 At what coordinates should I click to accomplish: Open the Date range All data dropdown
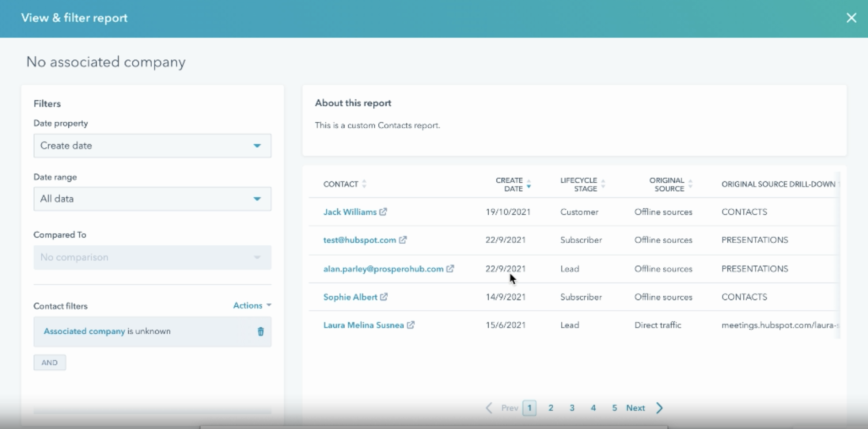[152, 199]
